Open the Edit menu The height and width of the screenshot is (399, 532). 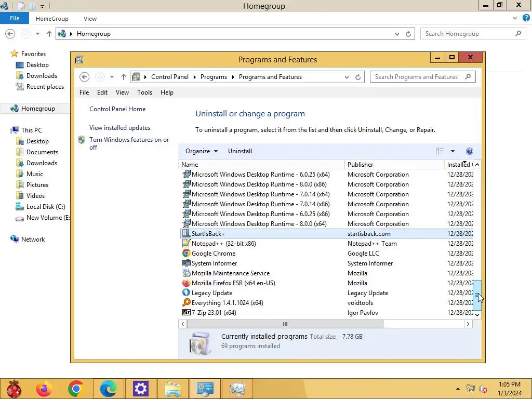click(x=102, y=92)
